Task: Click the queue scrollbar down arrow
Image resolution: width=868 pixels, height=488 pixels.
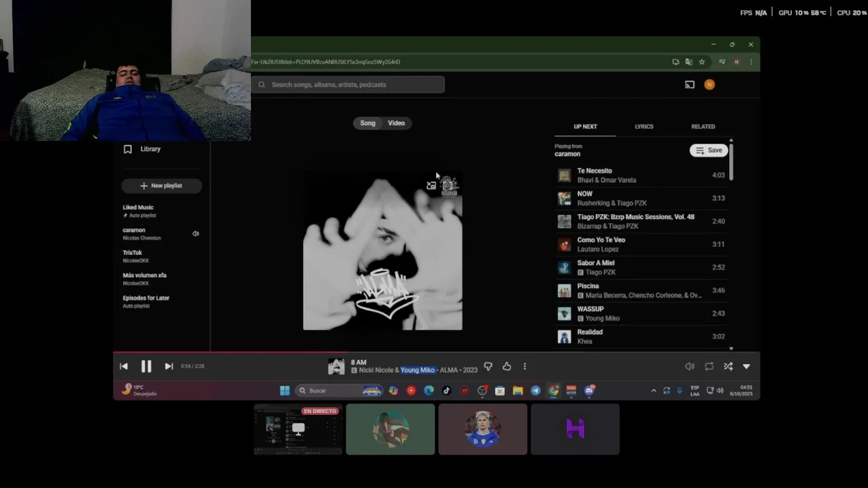Action: [731, 348]
